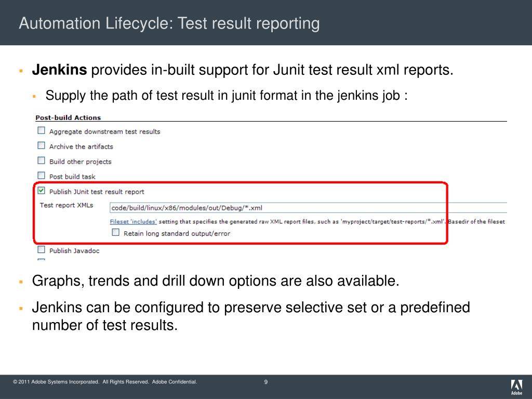Click the Publish JUnit test result report label
This screenshot has height=399, width=532.
[97, 192]
